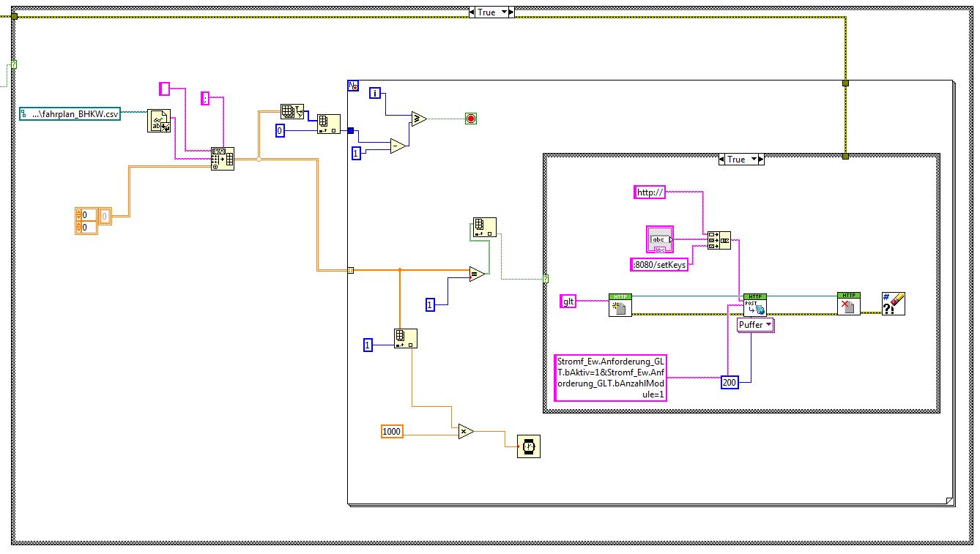Image resolution: width=980 pixels, height=554 pixels.
Task: Select the loop iteration terminal i
Action: (x=375, y=93)
